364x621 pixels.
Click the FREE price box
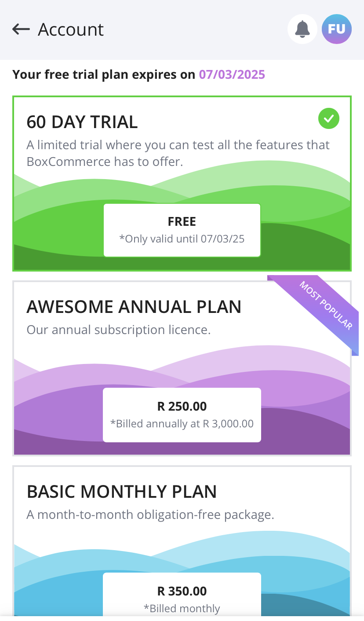[182, 229]
